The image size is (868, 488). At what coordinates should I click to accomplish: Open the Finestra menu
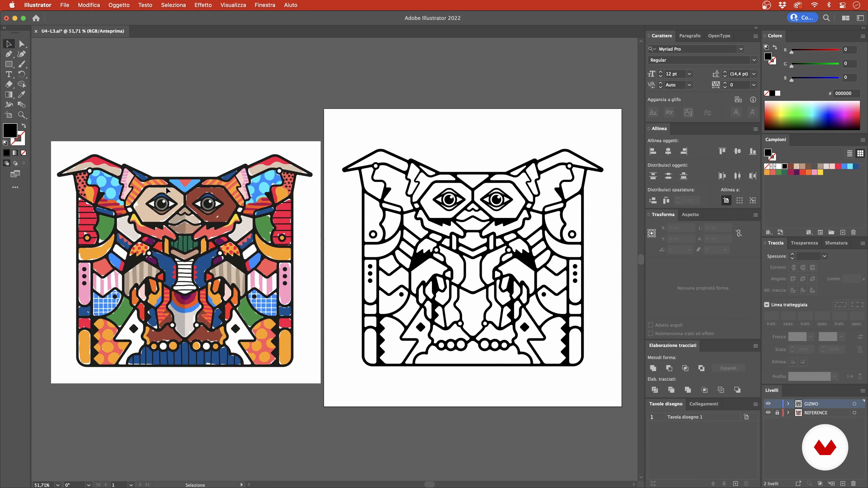pyautogui.click(x=264, y=5)
